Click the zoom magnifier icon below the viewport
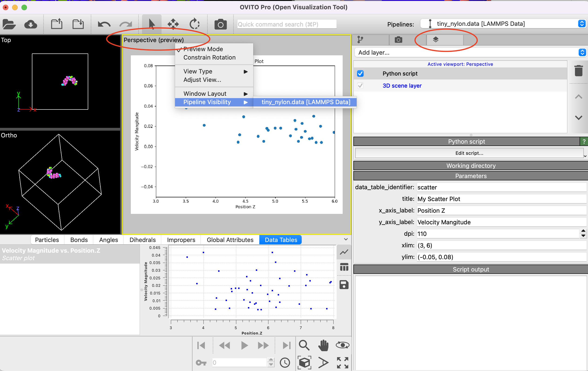The height and width of the screenshot is (371, 588). [304, 345]
